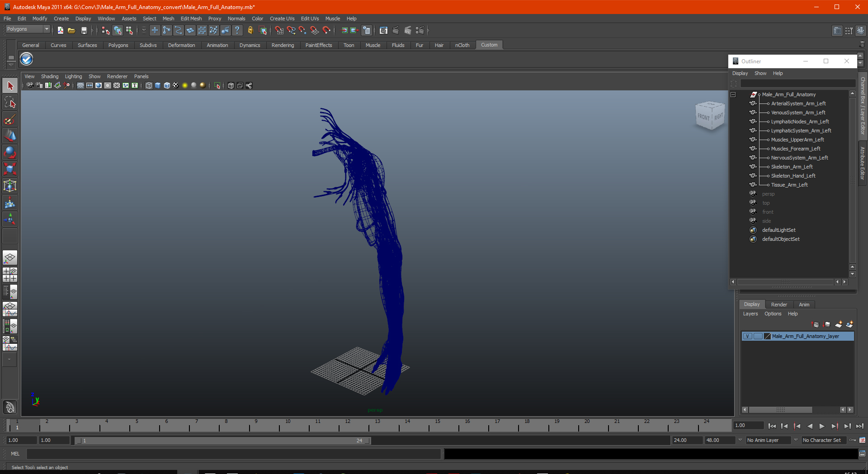Switch to Deformation shelf tab

pos(181,45)
